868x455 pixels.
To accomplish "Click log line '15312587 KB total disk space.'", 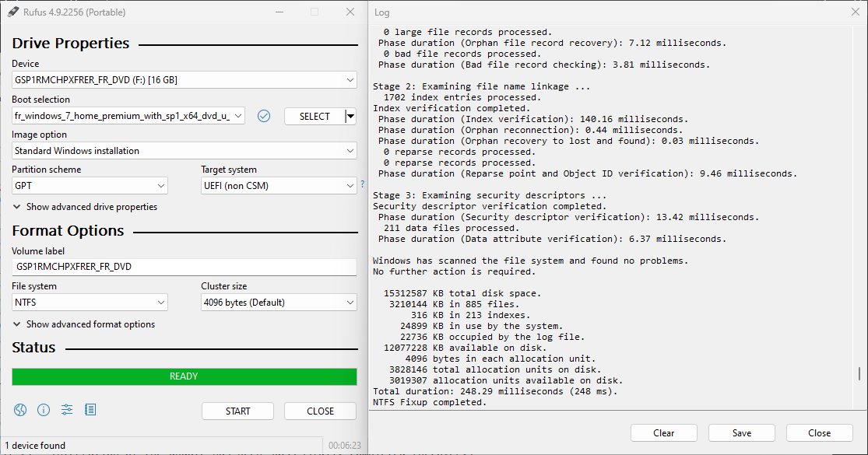I will tap(462, 293).
